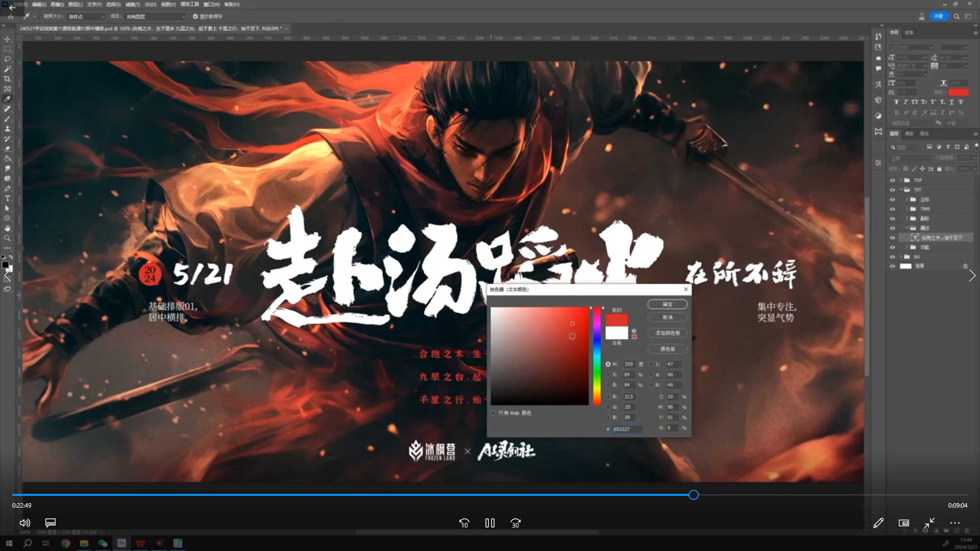Select the Lasso tool
This screenshot has height=551, width=980.
(x=7, y=59)
